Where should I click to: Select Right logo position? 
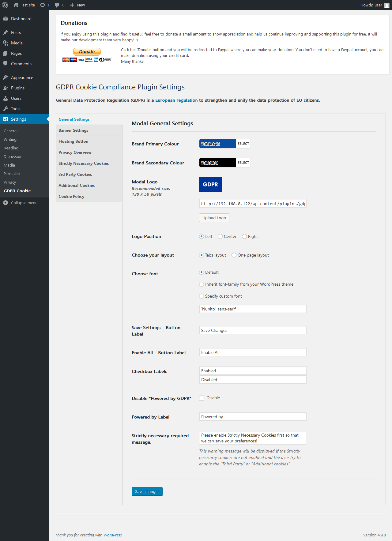[x=244, y=236]
